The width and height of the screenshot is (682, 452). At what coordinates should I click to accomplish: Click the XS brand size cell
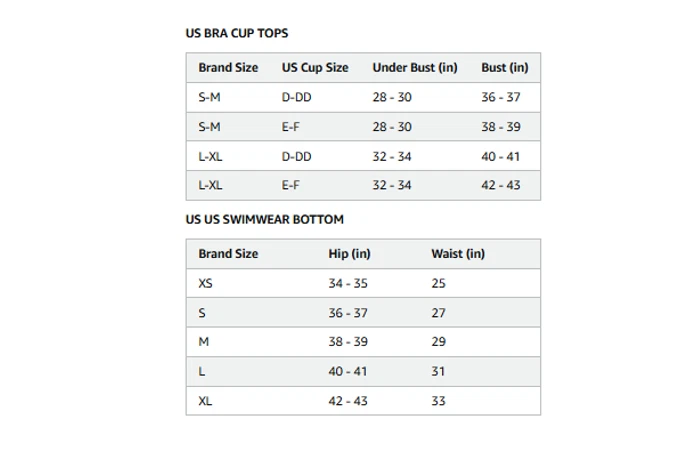[206, 284]
